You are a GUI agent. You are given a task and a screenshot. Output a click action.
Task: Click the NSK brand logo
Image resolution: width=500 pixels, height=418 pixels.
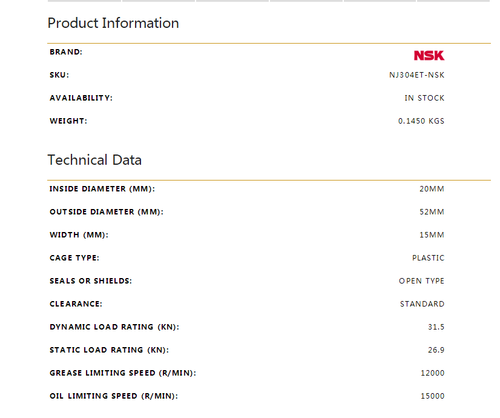[x=429, y=55]
